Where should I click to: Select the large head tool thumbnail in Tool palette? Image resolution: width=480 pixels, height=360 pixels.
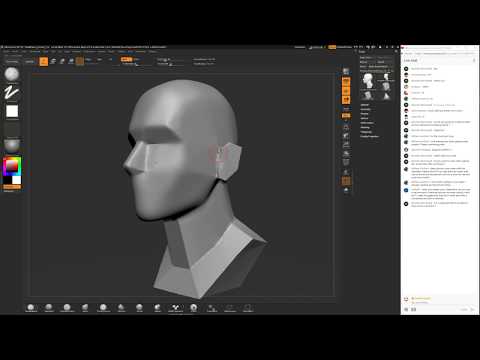tap(368, 81)
